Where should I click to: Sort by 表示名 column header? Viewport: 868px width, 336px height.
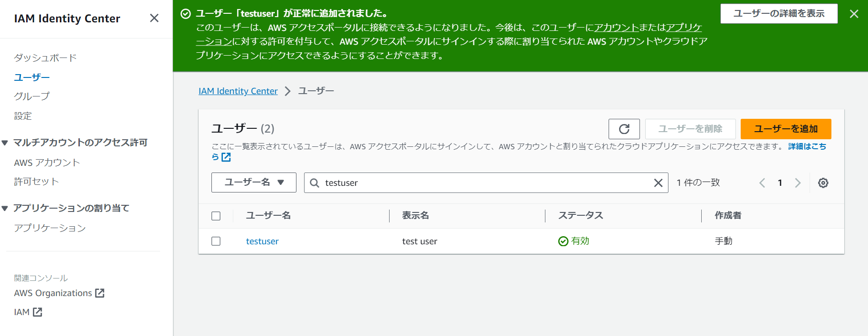click(416, 216)
